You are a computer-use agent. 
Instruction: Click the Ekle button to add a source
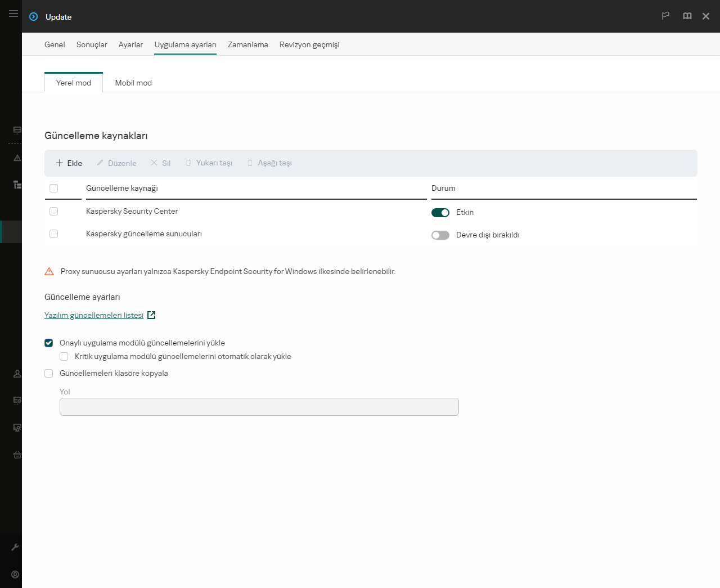point(69,163)
